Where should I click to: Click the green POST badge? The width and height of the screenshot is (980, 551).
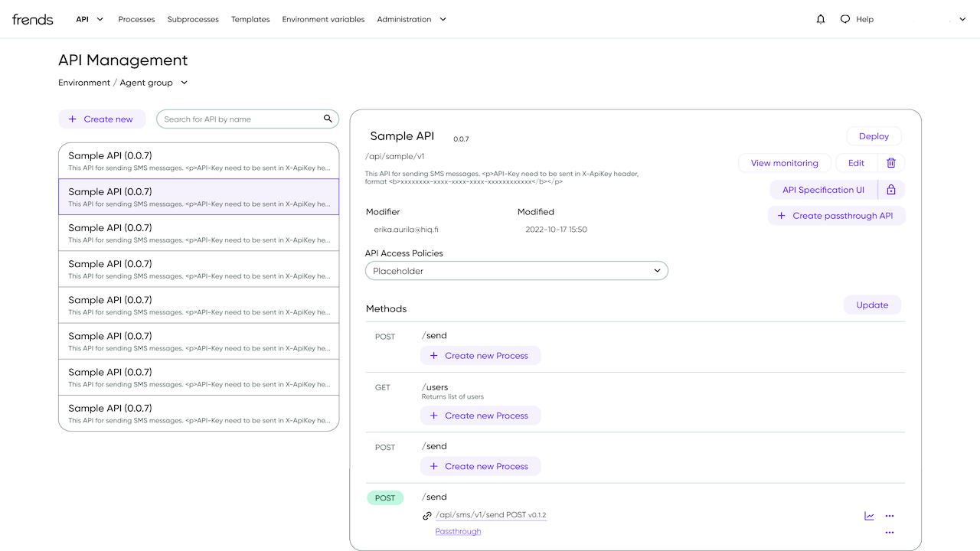[385, 498]
